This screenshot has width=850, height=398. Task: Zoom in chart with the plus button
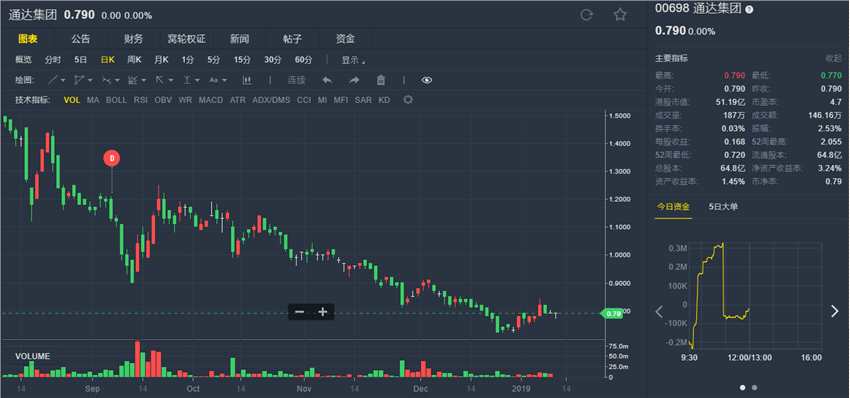[x=323, y=312]
